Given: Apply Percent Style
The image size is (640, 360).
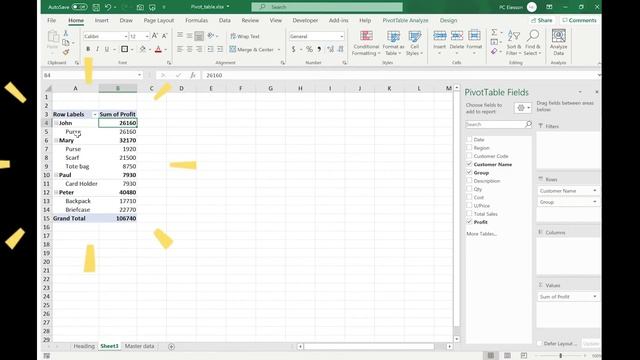Looking at the screenshot, I should click(309, 49).
